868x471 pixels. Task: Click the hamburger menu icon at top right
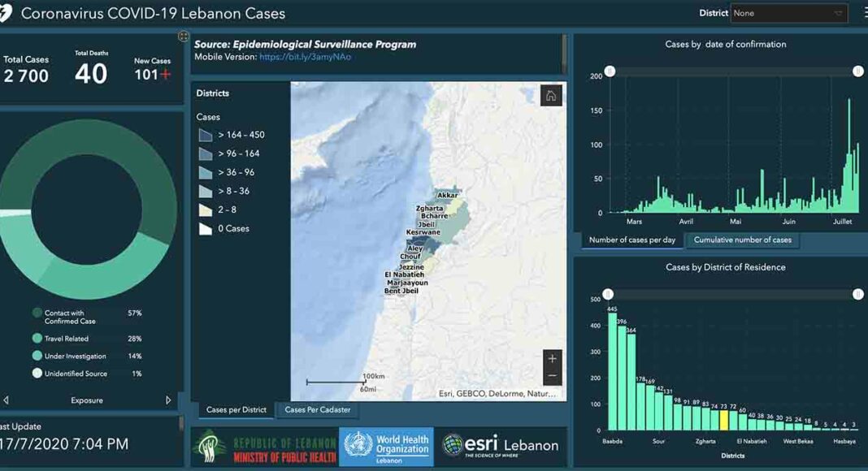(x=864, y=14)
